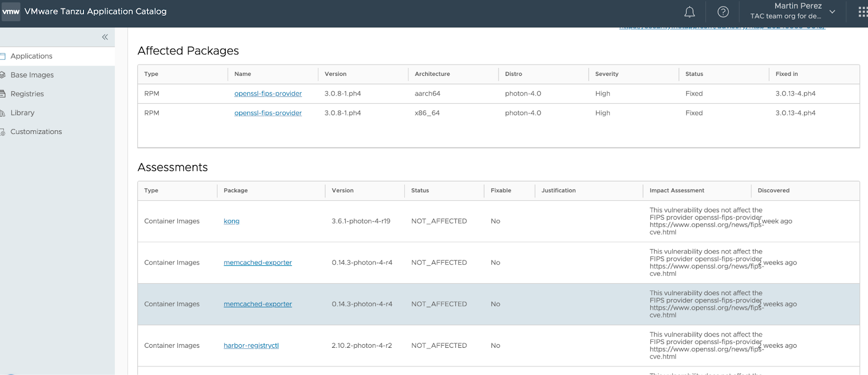Open the harbor-registryctl package link
This screenshot has width=868, height=375.
tap(251, 346)
